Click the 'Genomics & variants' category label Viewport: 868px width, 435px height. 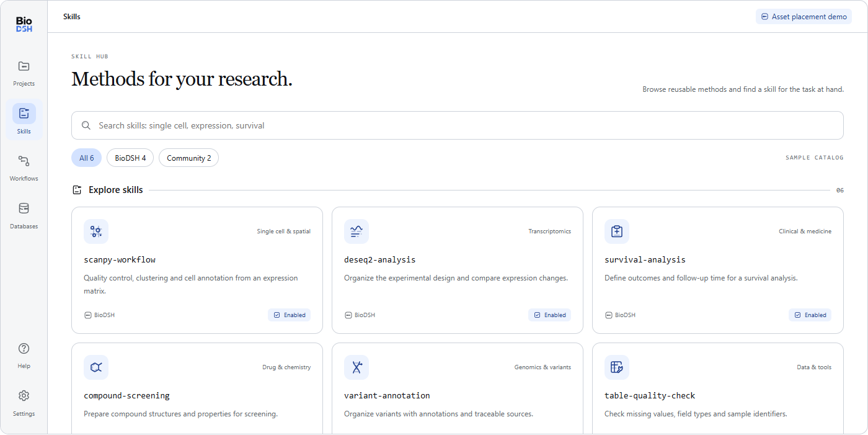tap(542, 367)
